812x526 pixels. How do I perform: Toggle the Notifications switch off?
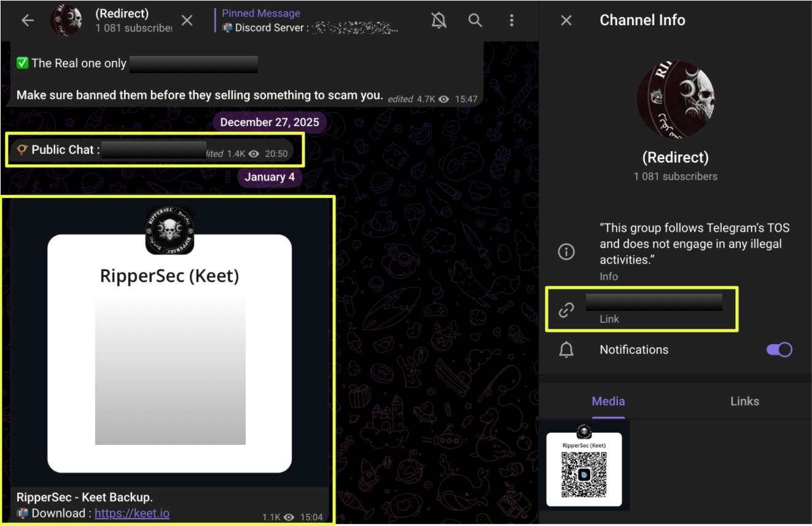coord(779,350)
